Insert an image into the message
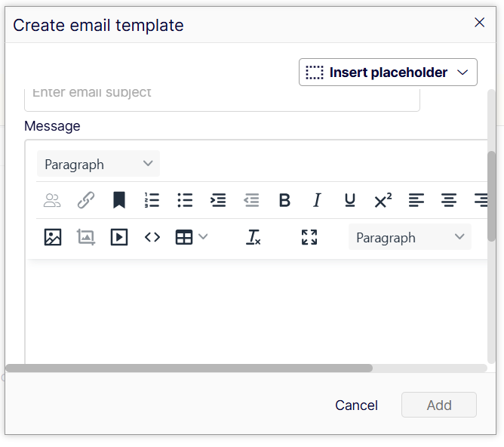 (x=53, y=237)
